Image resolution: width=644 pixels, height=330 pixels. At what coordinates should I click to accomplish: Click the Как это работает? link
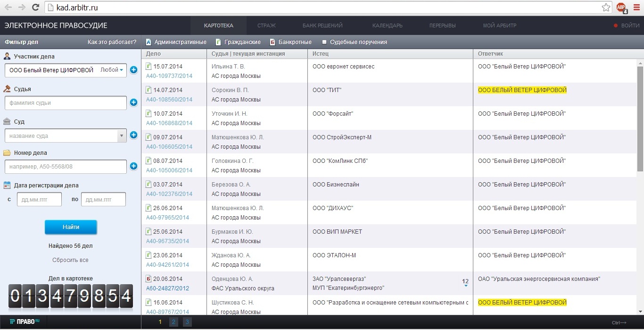pos(112,42)
